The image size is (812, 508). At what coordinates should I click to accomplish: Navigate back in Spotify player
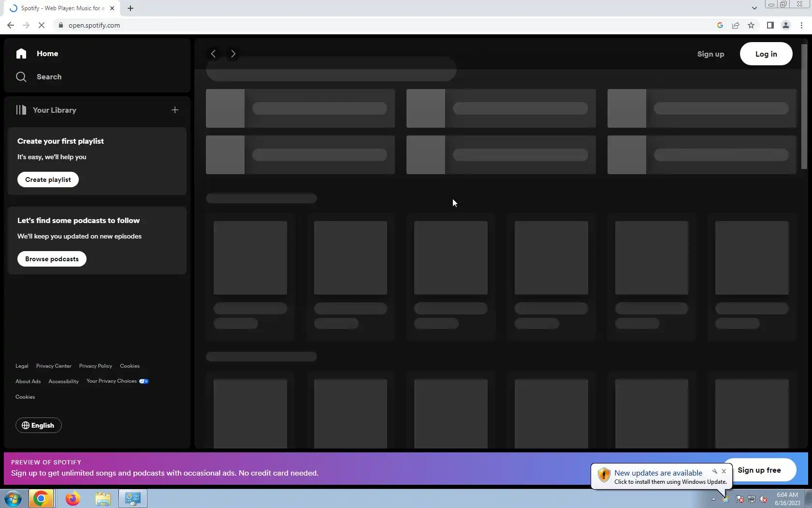click(x=213, y=54)
